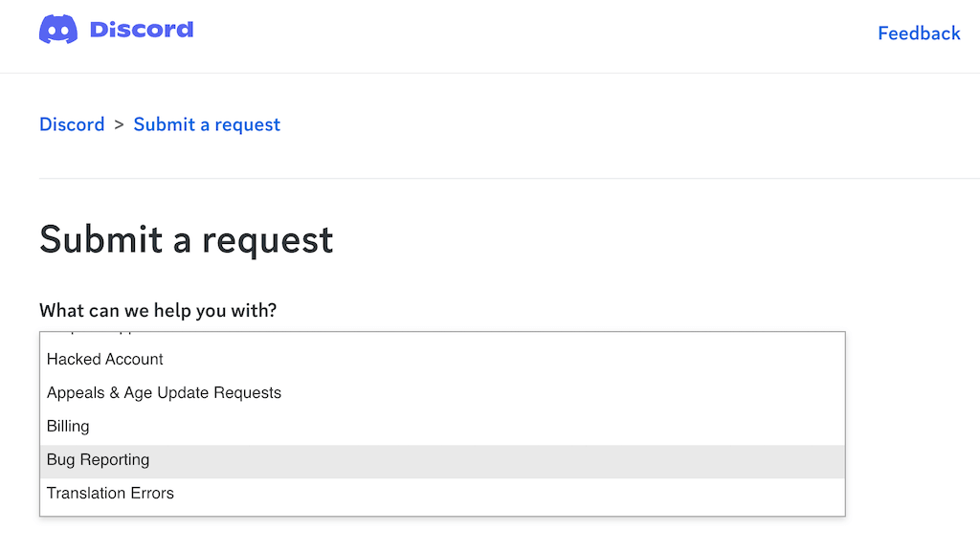Click the Submit a request breadcrumb link
Image resolution: width=980 pixels, height=553 pixels.
(x=207, y=124)
